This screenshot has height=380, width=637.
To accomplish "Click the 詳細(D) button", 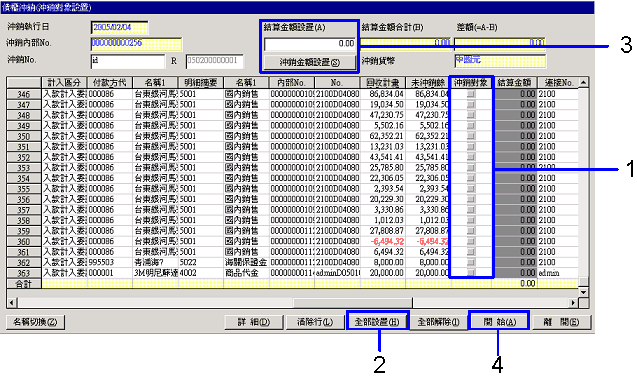I will (x=254, y=322).
